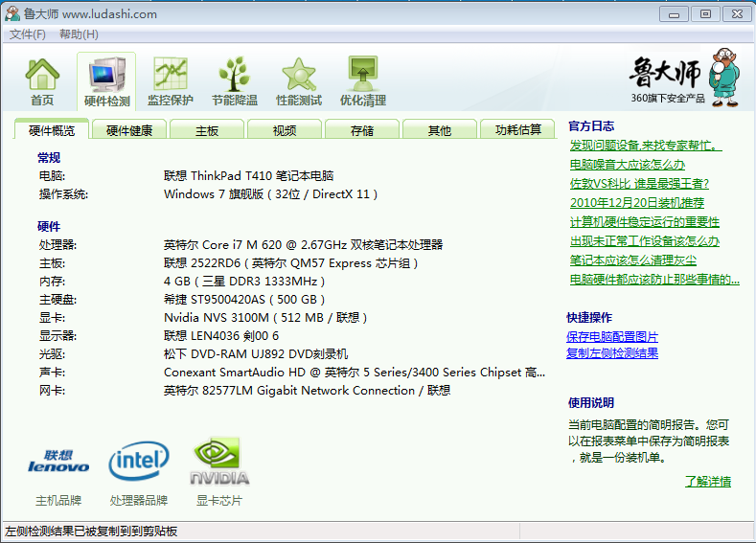This screenshot has width=756, height=543.
Task: Click the computer model text 联想 ThinkPad T410
Action: [249, 176]
